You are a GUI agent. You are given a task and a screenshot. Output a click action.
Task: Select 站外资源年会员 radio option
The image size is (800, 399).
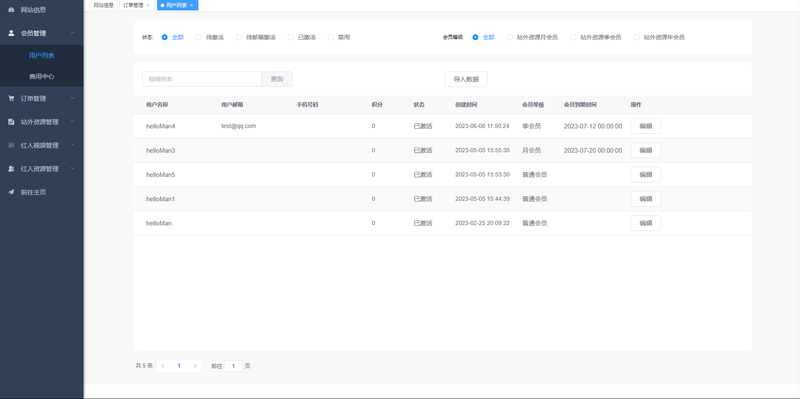[636, 37]
